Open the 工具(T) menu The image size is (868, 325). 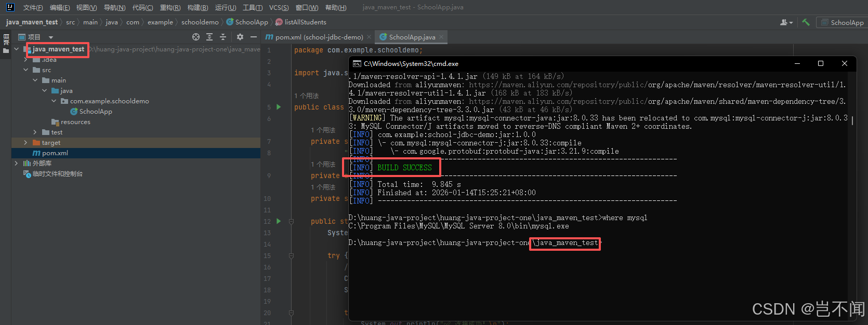pos(253,7)
